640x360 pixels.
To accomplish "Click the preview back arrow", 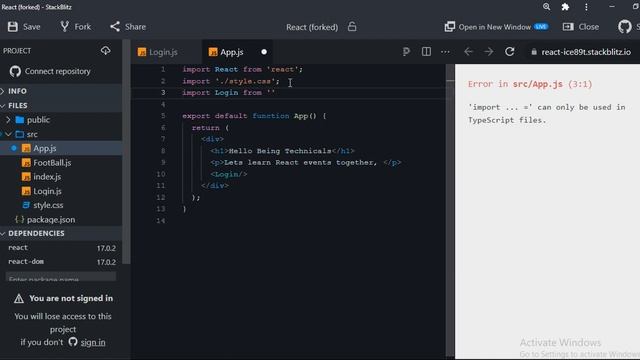I will coord(469,52).
